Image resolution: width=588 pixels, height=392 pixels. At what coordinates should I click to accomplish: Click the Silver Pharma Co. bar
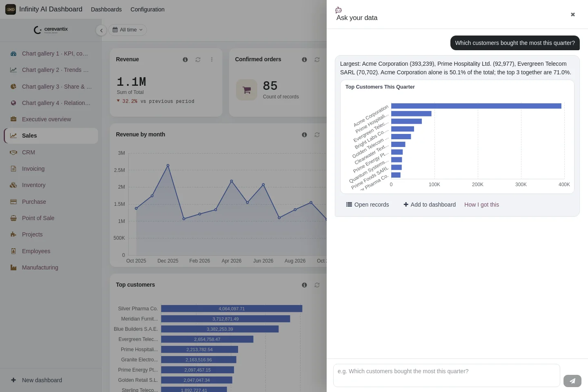coord(232,309)
